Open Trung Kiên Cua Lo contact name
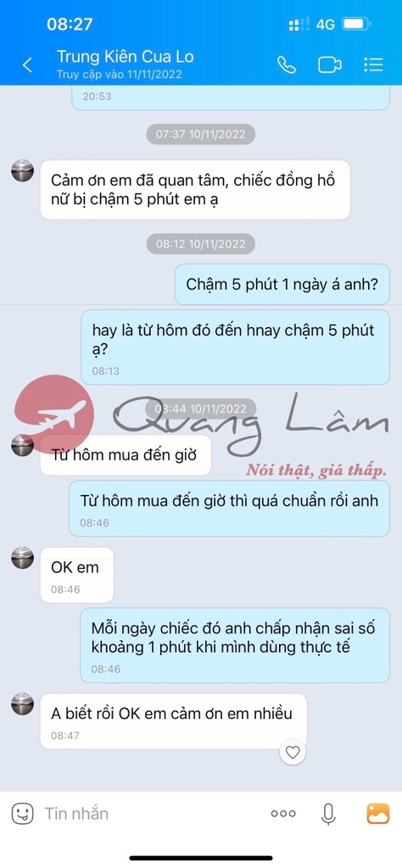Image resolution: width=402 pixels, height=868 pixels. [x=126, y=57]
